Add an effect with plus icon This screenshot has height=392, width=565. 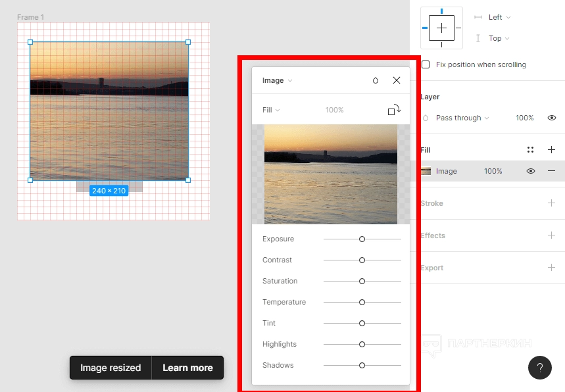pyautogui.click(x=551, y=235)
